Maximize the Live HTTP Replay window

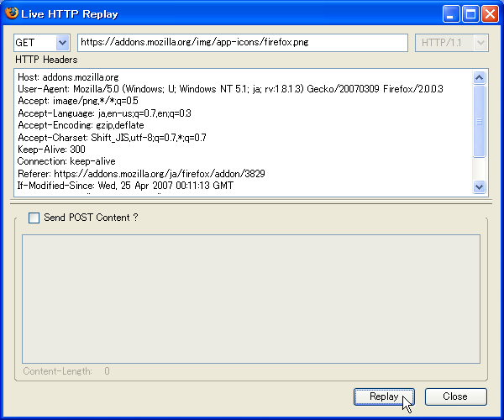coord(470,14)
